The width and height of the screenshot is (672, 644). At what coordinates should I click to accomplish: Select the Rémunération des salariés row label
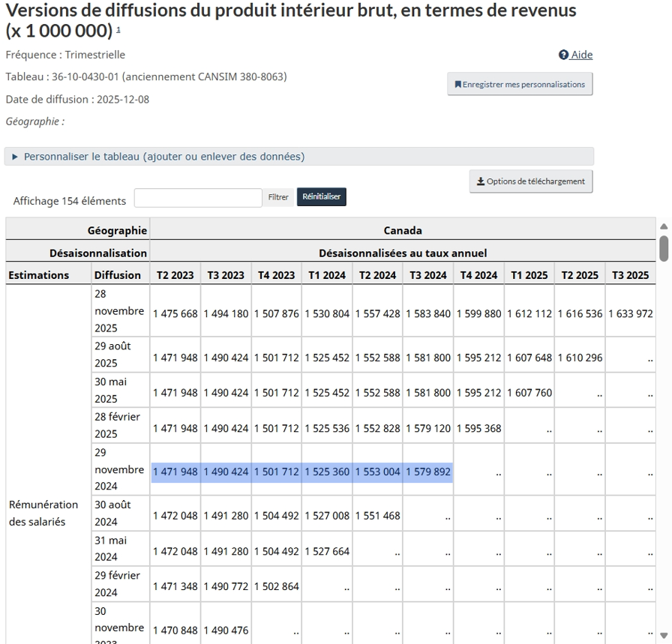click(x=43, y=513)
